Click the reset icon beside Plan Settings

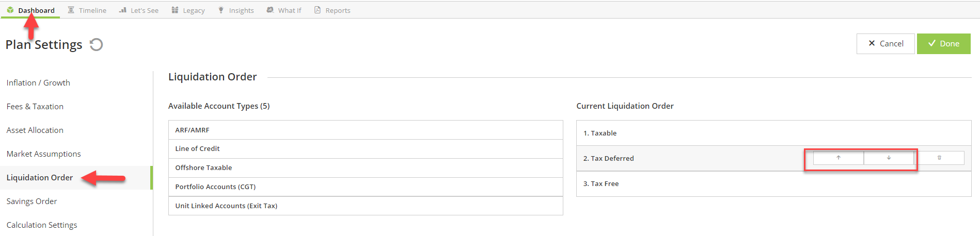(x=96, y=45)
